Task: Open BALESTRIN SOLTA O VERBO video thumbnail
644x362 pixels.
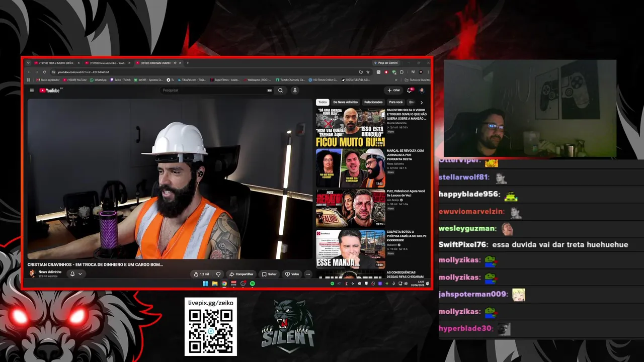Action: 350,127
